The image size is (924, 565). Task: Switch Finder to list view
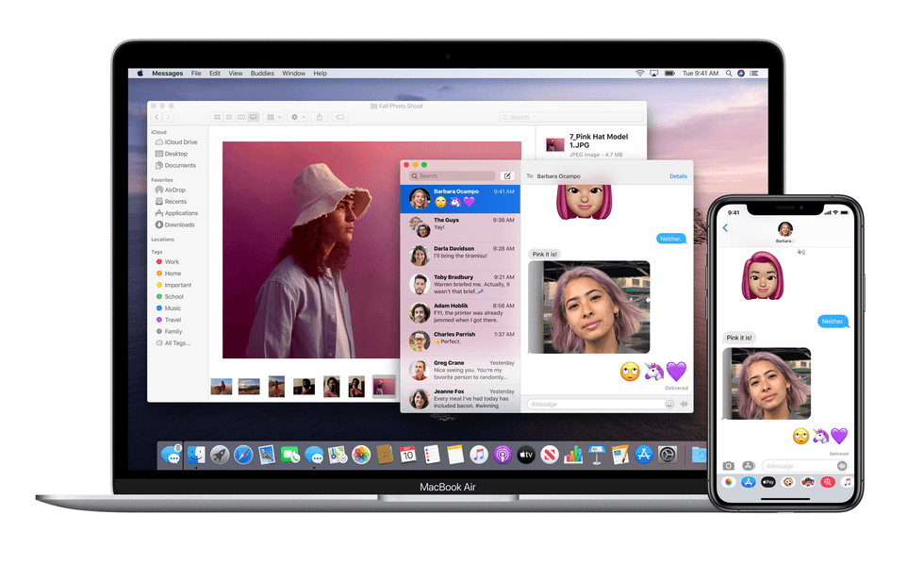[x=229, y=117]
